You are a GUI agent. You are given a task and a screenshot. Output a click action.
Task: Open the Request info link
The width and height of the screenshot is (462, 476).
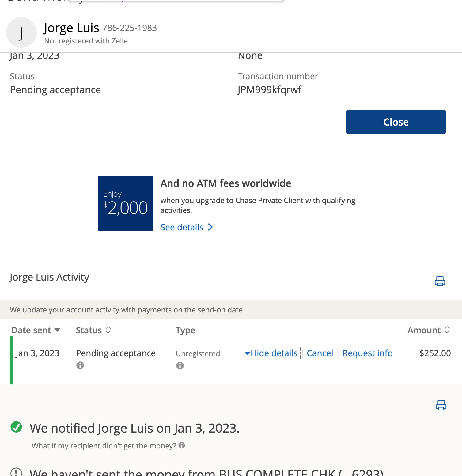[367, 353]
